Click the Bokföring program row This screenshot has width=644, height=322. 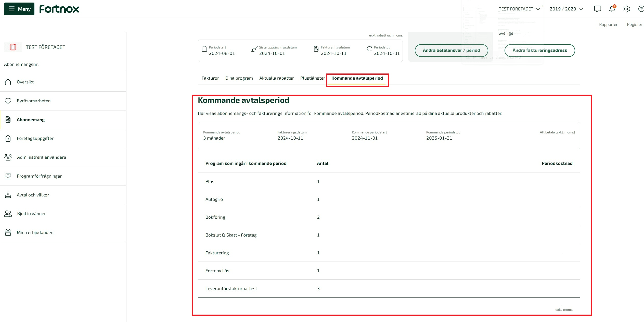(x=389, y=217)
